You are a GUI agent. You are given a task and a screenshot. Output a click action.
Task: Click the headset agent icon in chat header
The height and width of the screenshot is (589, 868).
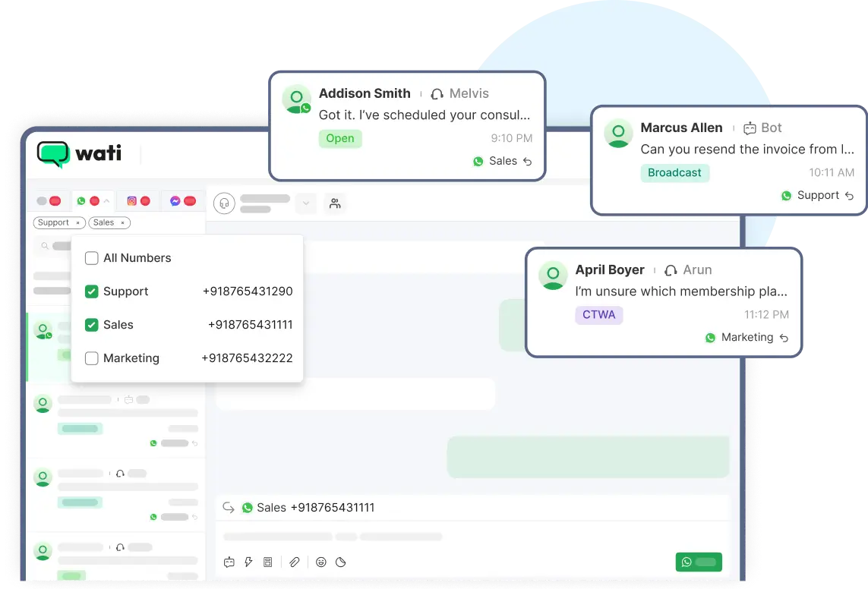point(224,203)
